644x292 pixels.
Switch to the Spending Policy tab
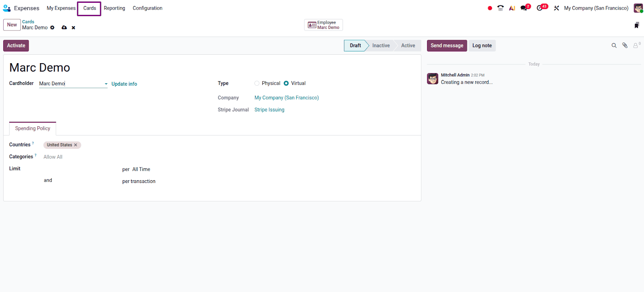(33, 129)
